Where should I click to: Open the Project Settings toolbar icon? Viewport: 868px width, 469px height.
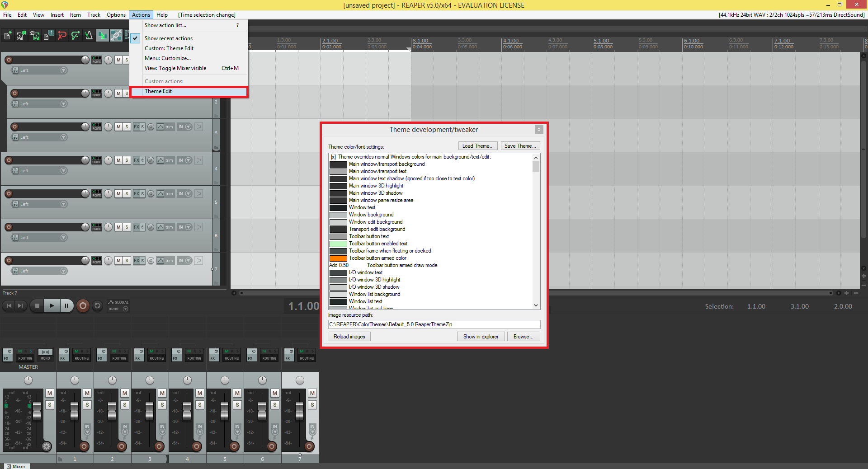(x=48, y=36)
